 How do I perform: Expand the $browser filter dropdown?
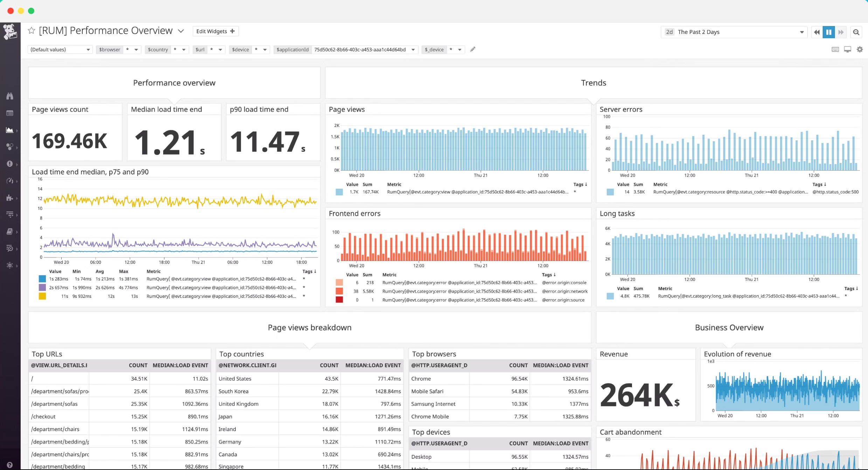pyautogui.click(x=136, y=49)
